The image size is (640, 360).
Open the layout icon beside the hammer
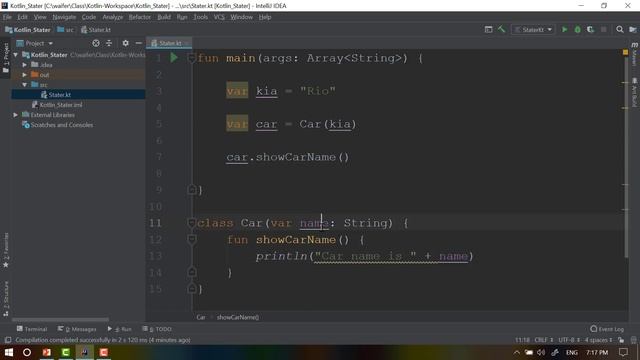pos(488,29)
